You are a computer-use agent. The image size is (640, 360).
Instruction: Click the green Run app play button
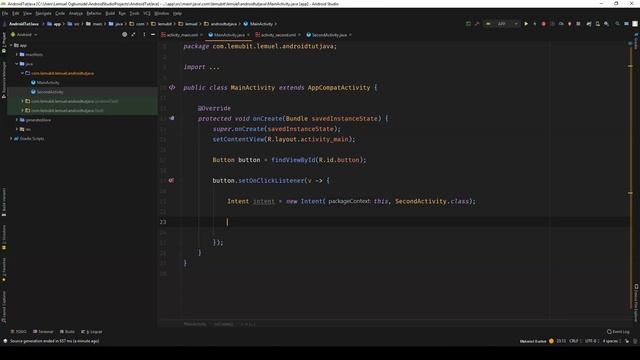526,24
